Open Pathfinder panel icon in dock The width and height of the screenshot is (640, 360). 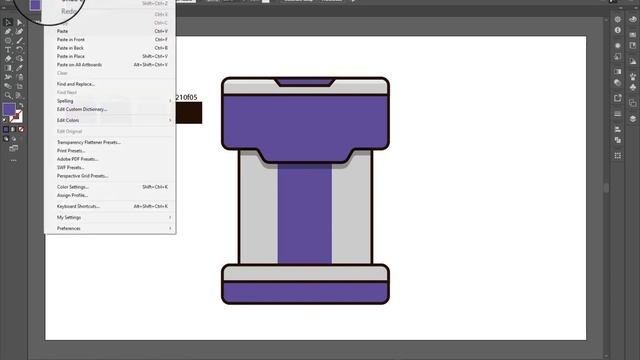(618, 140)
